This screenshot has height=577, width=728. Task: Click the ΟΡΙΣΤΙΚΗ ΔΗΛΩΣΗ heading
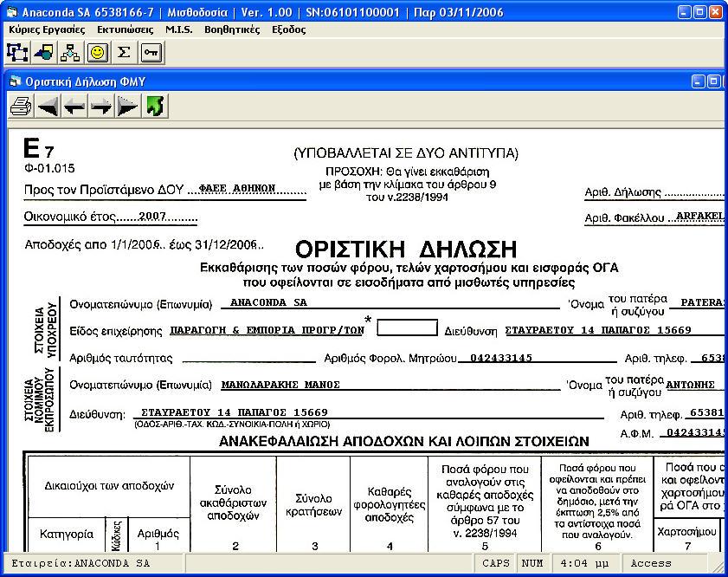(406, 249)
